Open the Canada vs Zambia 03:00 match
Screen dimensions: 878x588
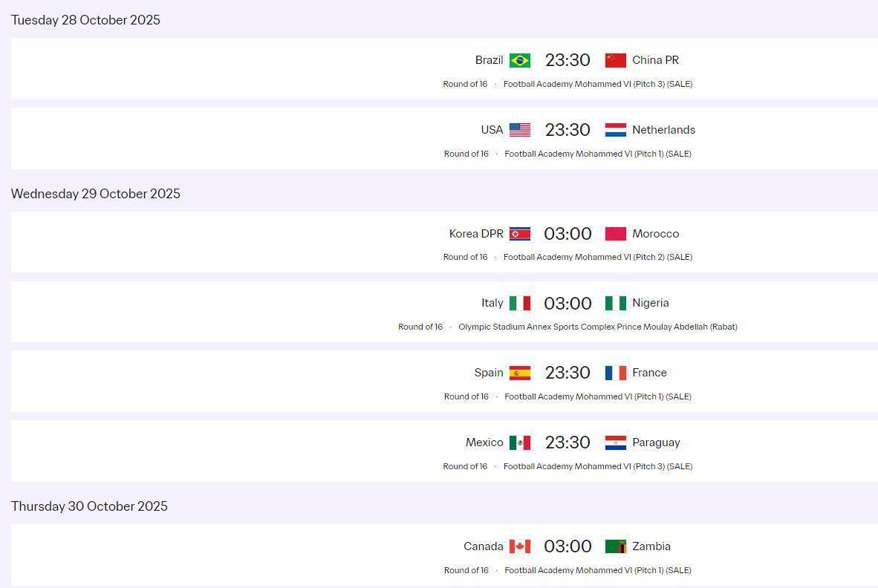(x=568, y=546)
